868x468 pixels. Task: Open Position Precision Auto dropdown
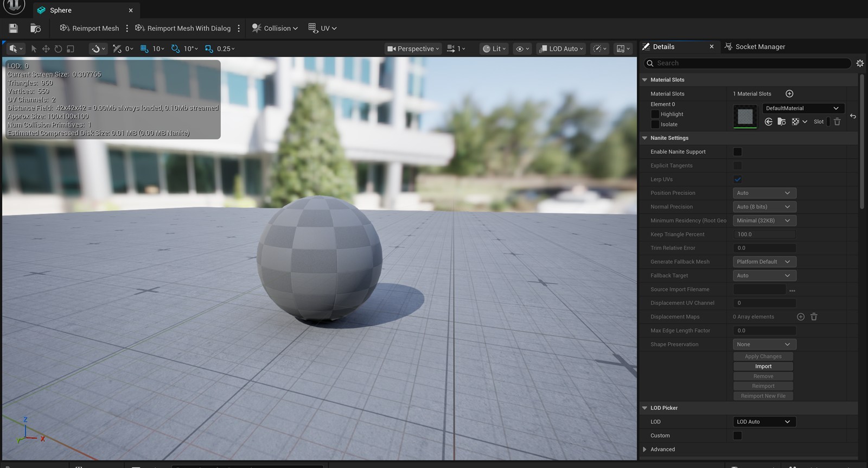[764, 193]
